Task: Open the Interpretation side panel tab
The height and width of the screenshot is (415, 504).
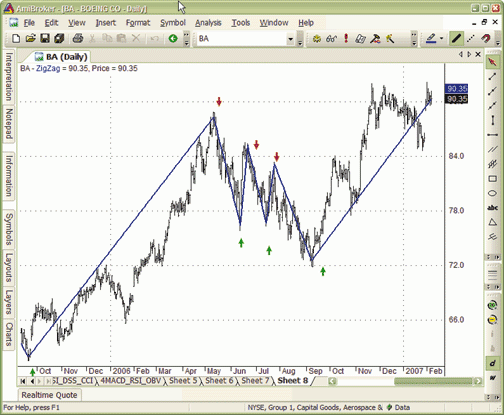Action: [9, 77]
